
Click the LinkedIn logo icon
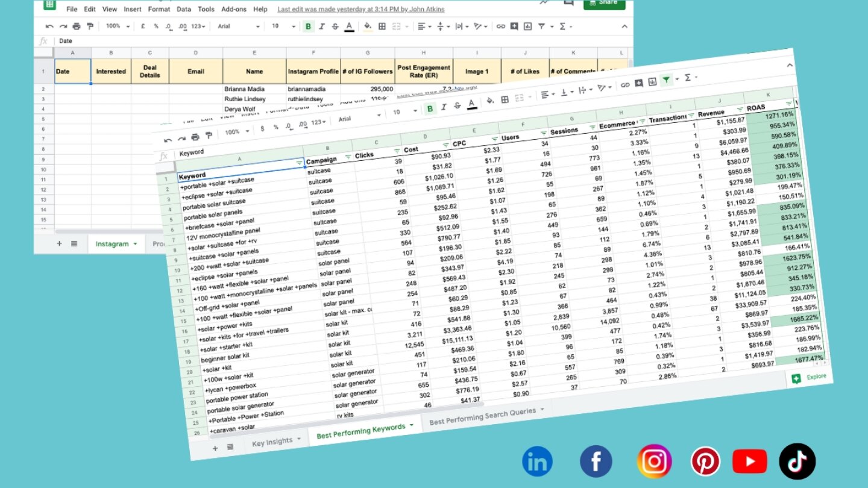pos(537,462)
